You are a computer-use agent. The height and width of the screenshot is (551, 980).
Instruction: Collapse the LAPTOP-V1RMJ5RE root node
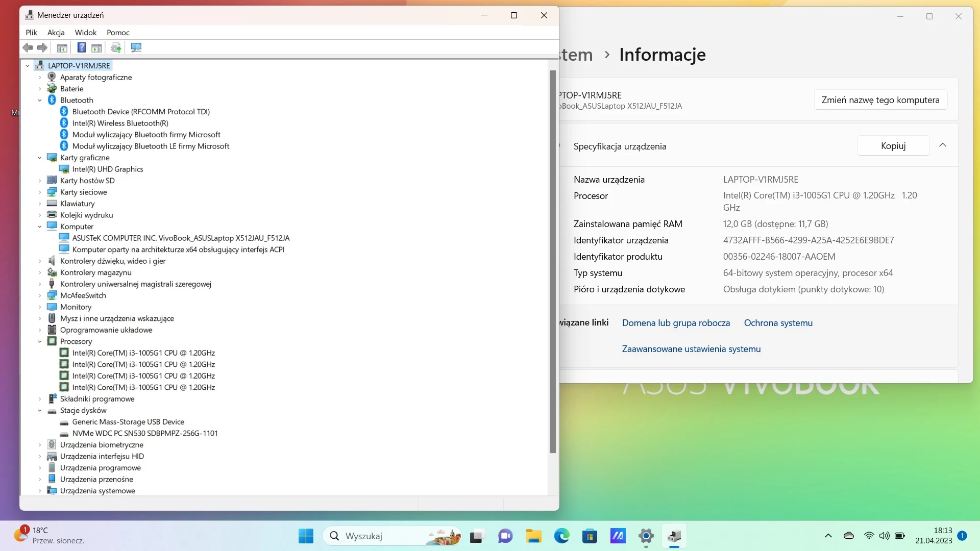28,65
